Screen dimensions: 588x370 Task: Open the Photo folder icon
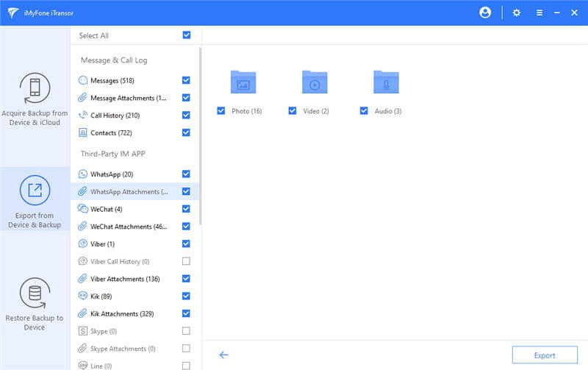[243, 82]
